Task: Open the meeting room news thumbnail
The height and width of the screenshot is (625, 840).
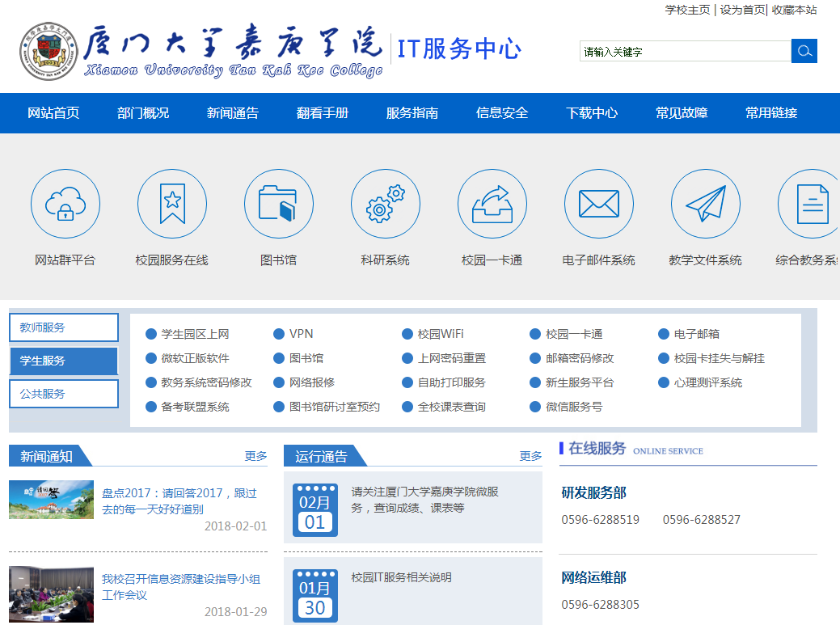Action: (52, 594)
